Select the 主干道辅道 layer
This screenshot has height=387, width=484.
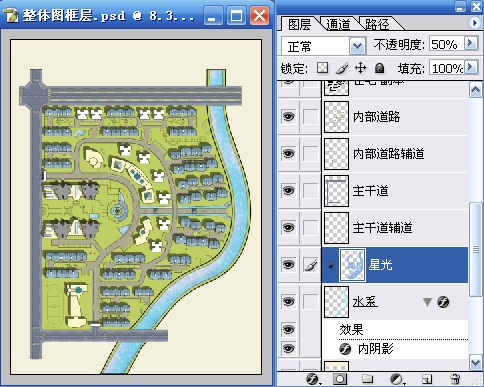tap(395, 228)
